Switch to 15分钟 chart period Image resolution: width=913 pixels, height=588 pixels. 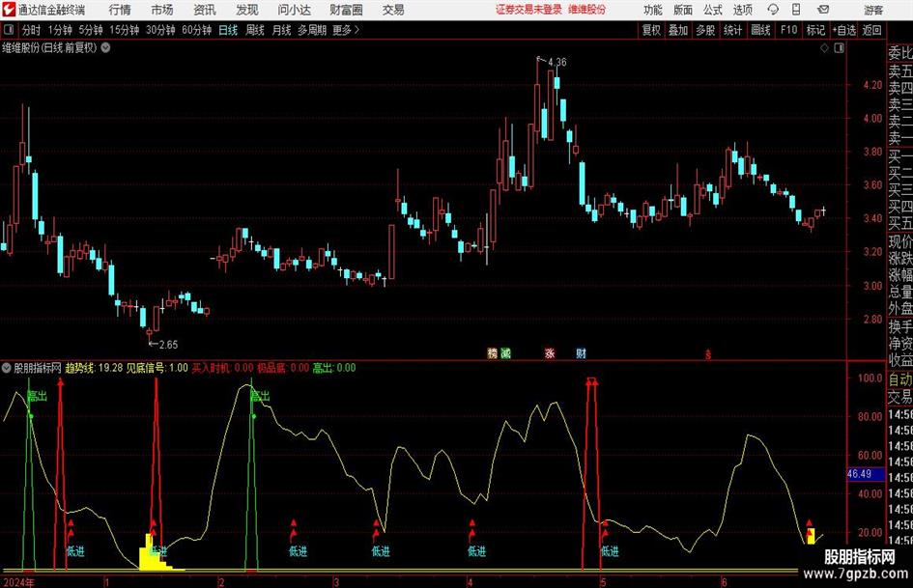pos(125,30)
